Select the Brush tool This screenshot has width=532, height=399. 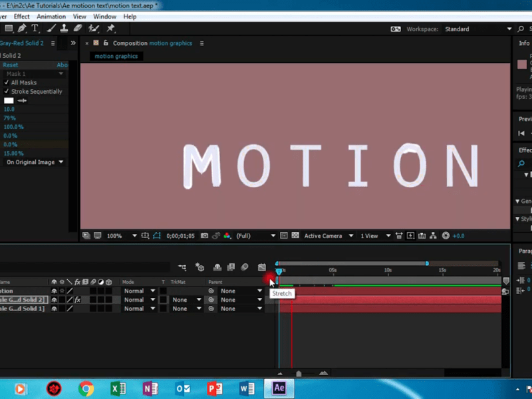pos(51,28)
